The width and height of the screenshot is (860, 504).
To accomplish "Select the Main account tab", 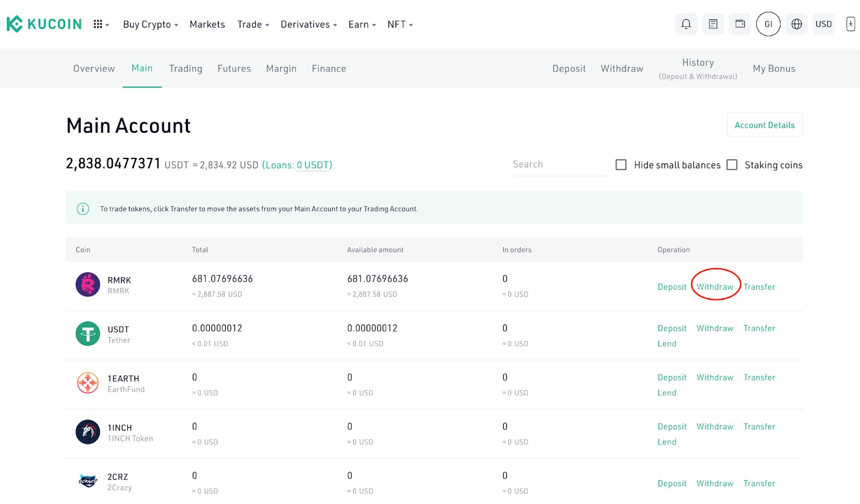I will click(142, 68).
